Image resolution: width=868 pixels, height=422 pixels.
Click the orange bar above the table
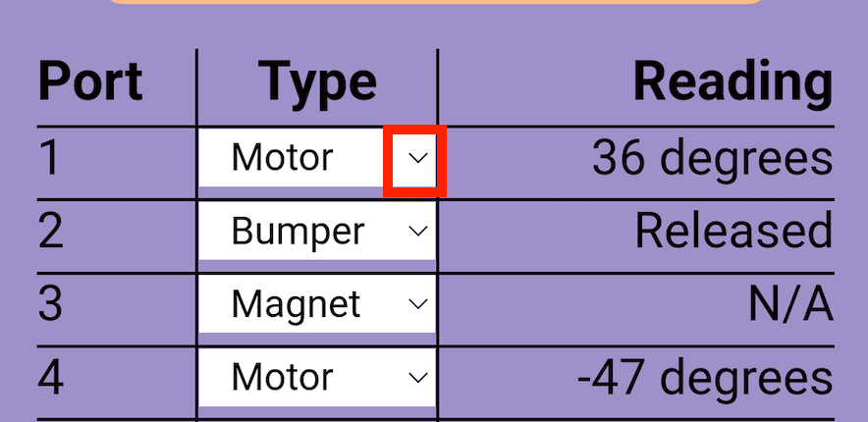point(434,3)
